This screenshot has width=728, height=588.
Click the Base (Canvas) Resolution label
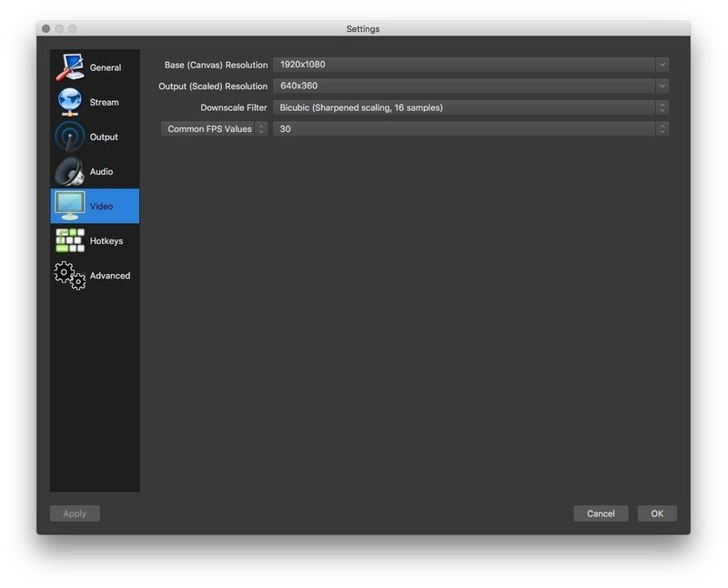click(x=216, y=65)
